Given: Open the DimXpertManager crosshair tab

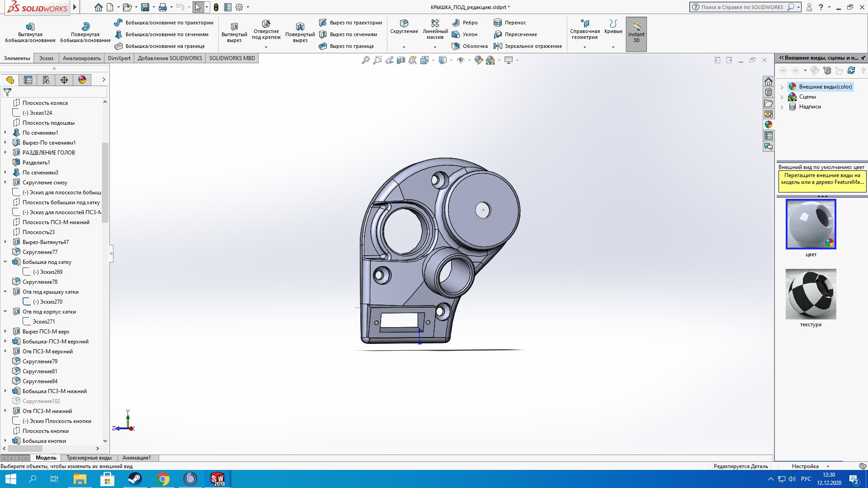Looking at the screenshot, I should coord(64,80).
